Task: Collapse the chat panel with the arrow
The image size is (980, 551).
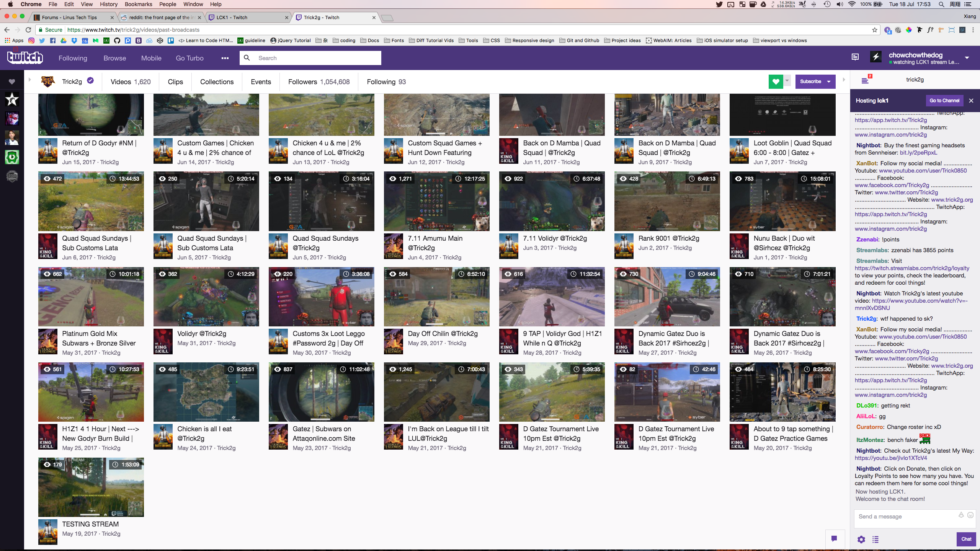Action: [844, 80]
